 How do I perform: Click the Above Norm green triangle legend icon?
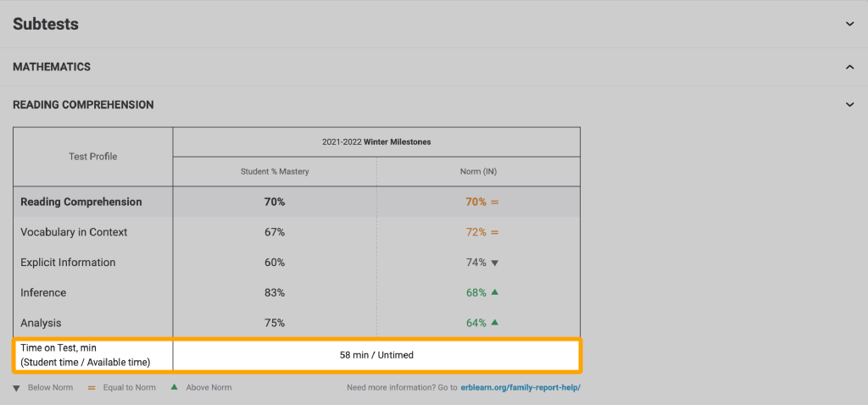click(174, 388)
